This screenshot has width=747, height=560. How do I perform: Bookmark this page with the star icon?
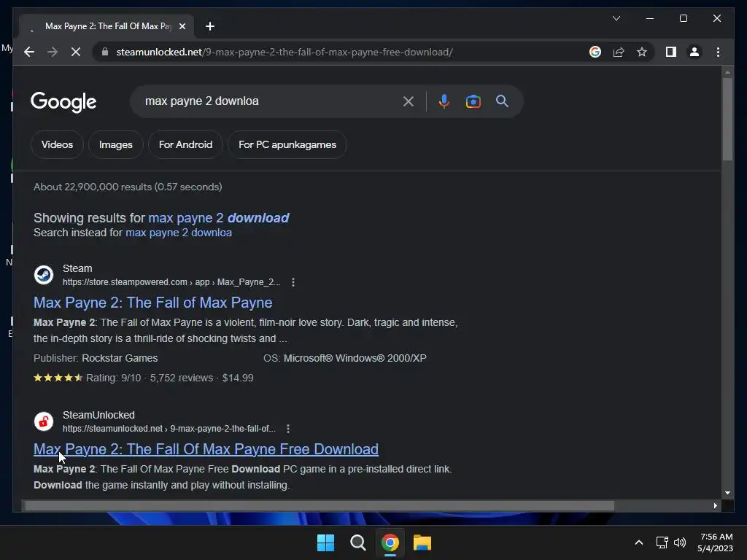click(642, 52)
